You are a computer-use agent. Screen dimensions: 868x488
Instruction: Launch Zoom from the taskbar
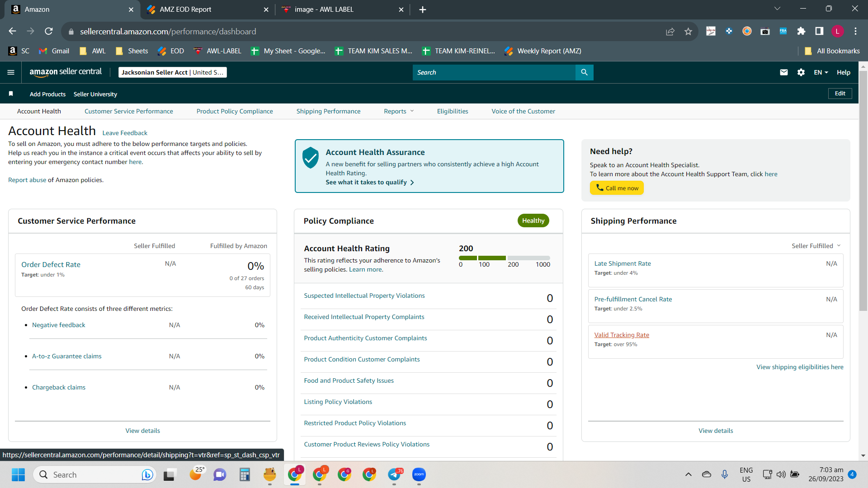(x=419, y=474)
